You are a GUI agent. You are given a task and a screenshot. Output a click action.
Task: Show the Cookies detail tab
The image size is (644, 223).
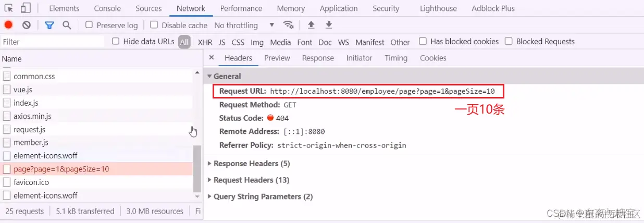pos(433,58)
